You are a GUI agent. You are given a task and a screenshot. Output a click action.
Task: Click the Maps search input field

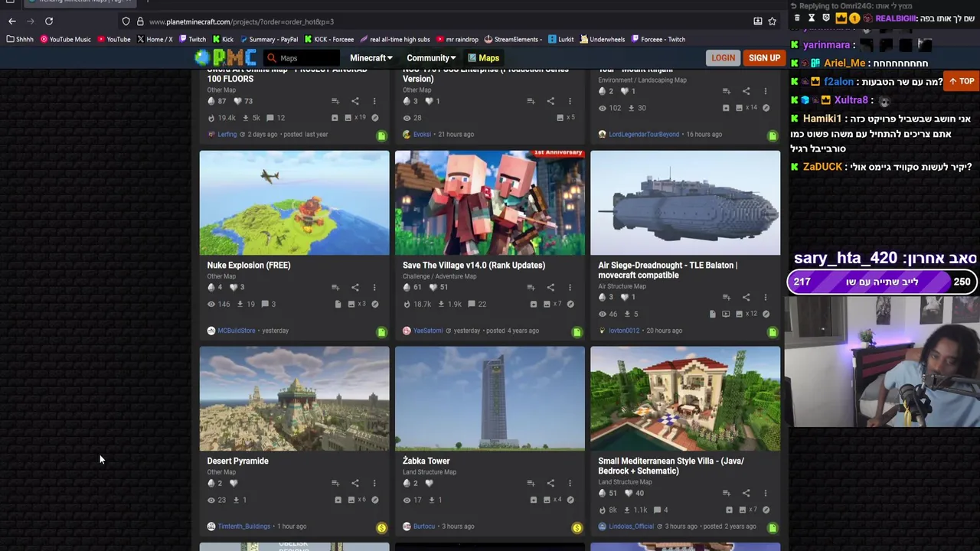(302, 58)
